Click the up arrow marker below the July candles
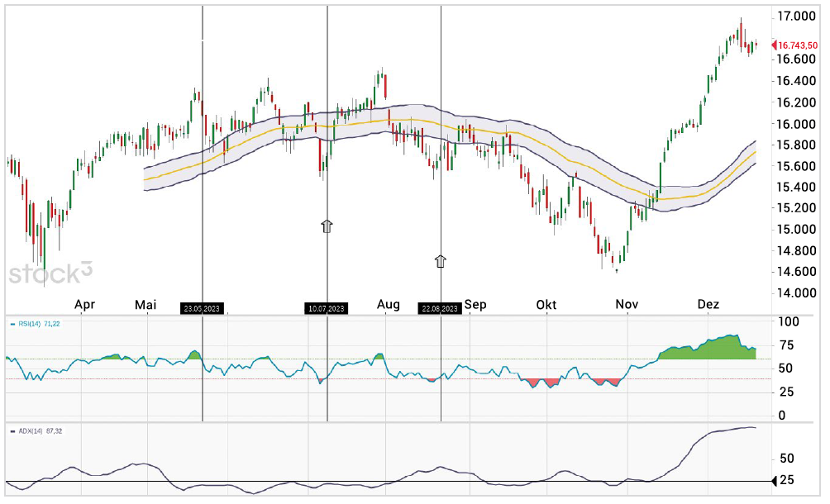The width and height of the screenshot is (830, 504). pos(327,226)
